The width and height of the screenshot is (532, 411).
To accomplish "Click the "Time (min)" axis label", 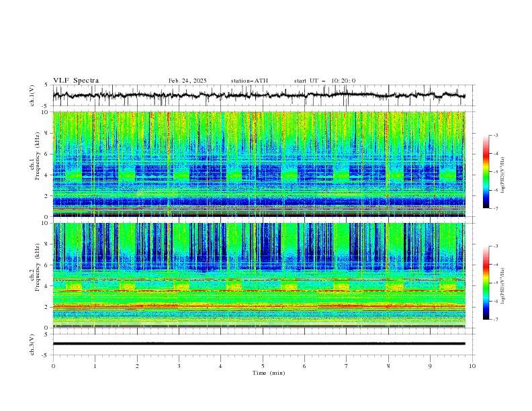I will pyautogui.click(x=269, y=373).
